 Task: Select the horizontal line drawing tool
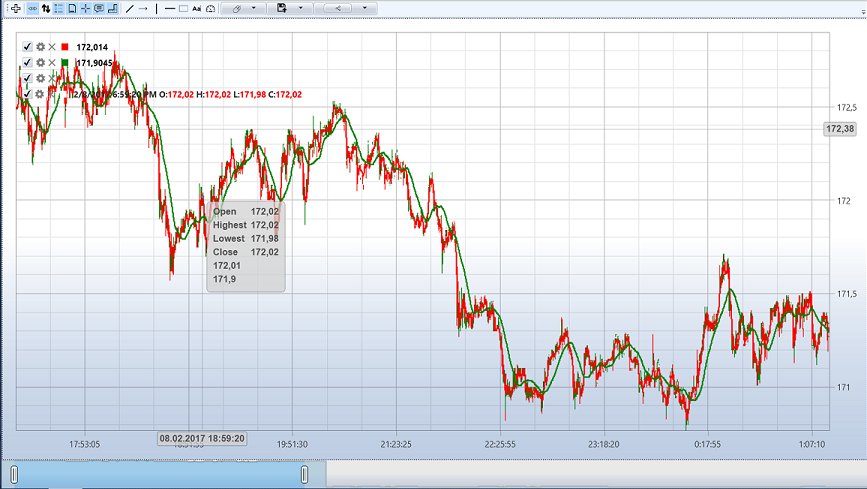click(x=170, y=8)
